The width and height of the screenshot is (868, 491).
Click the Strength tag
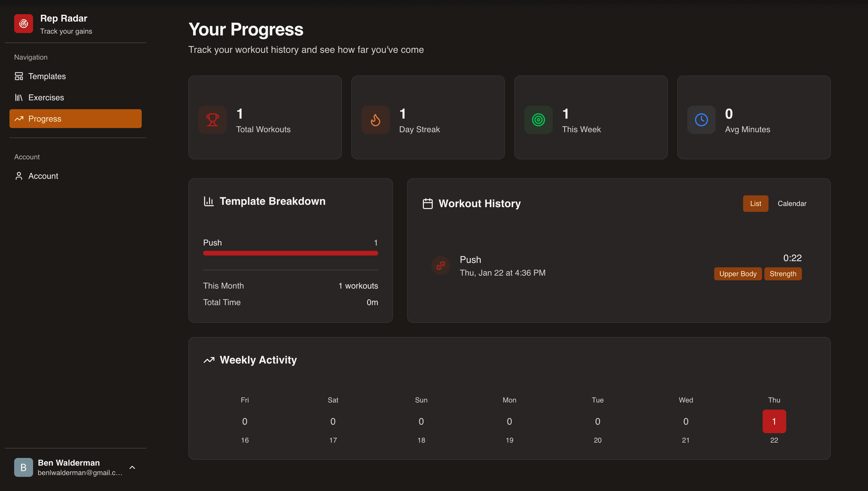click(x=783, y=274)
